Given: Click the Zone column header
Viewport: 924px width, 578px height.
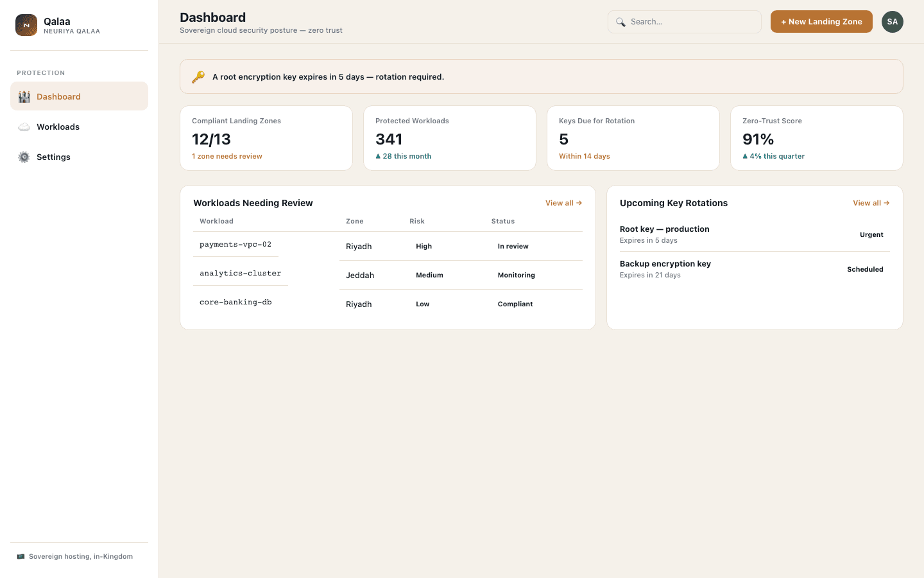Looking at the screenshot, I should coord(355,222).
